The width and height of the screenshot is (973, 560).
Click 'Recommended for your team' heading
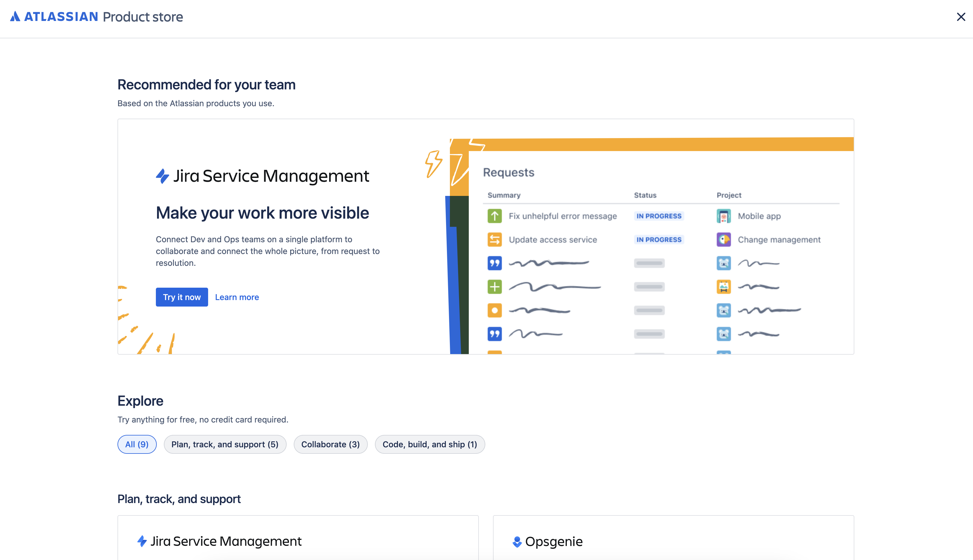click(206, 85)
